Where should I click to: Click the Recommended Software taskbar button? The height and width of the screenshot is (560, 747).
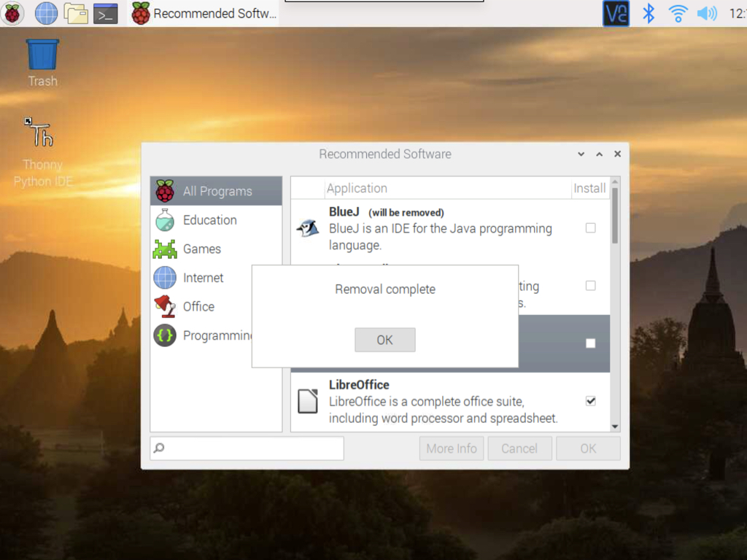[x=204, y=13]
